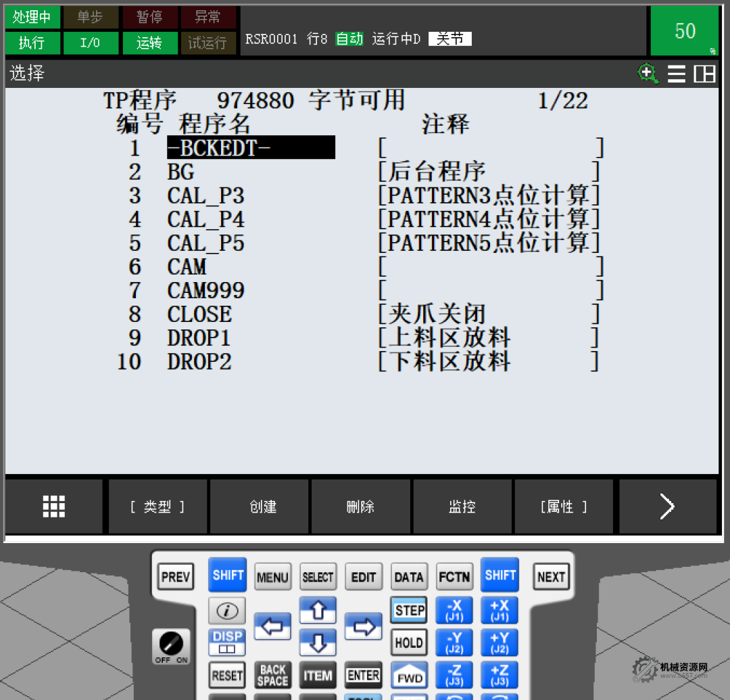Open the hamburger menu icon
Screen dimensions: 730x700
tap(677, 74)
